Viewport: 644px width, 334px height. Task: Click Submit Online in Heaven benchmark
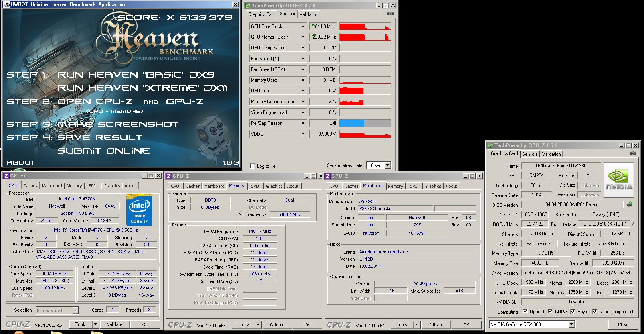[x=104, y=151]
